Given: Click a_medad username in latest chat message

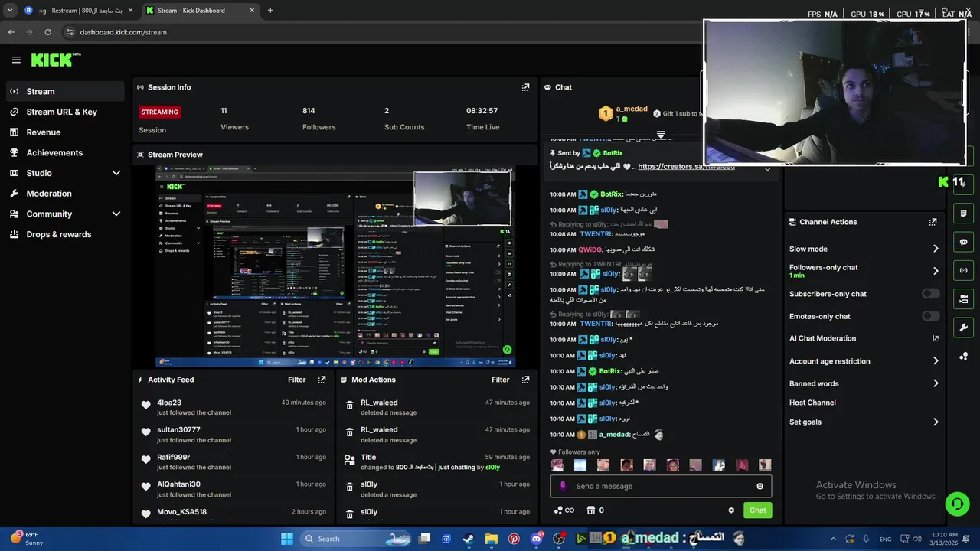Looking at the screenshot, I should pos(614,435).
